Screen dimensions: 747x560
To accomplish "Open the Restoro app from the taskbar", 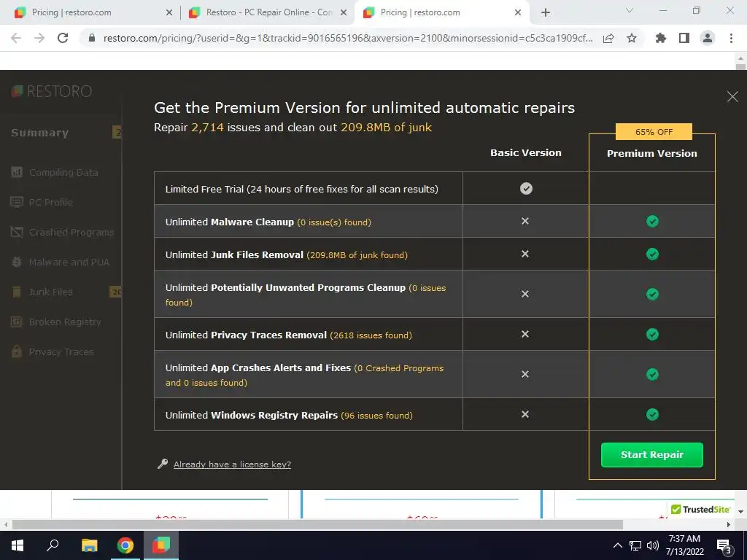I will [x=161, y=545].
